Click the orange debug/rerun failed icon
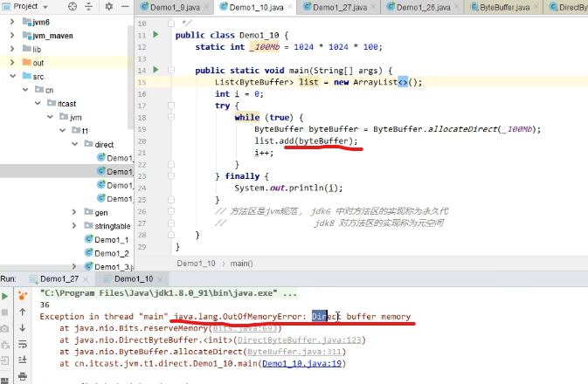588x384 pixels. [x=23, y=296]
